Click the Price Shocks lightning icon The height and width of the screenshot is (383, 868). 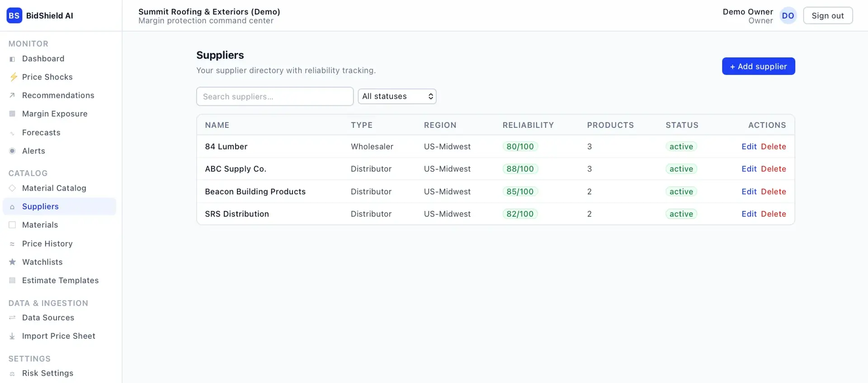14,77
